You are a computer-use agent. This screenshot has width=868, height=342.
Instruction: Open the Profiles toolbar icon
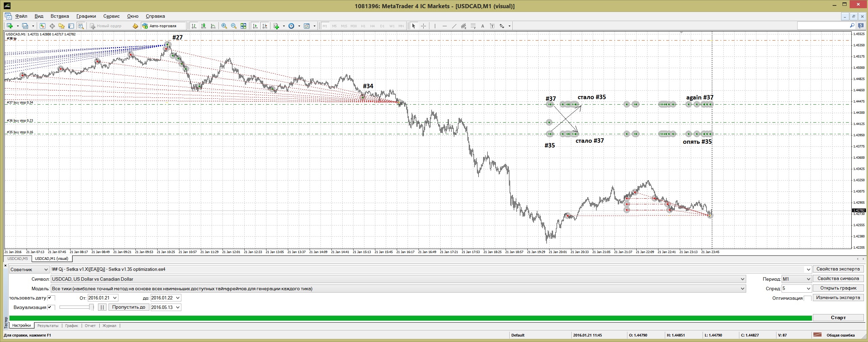point(25,26)
